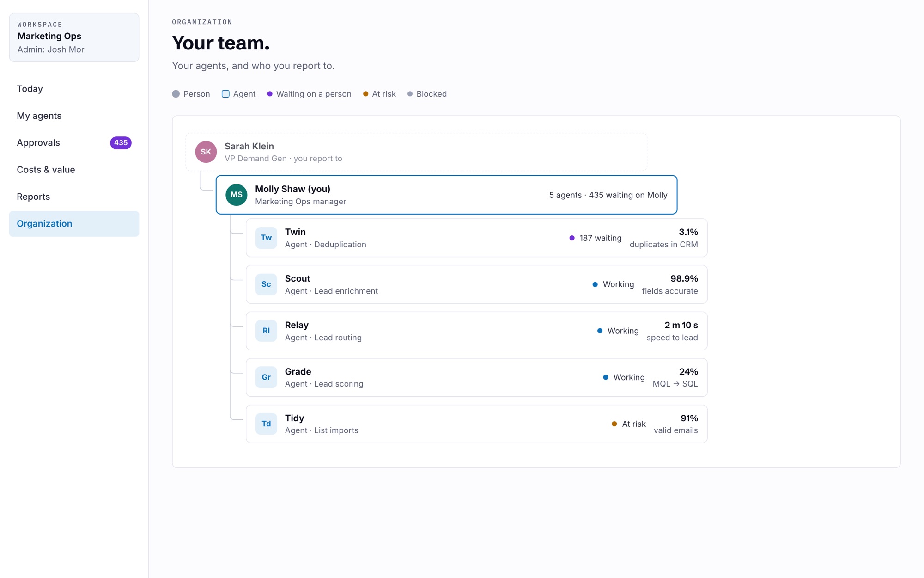Click Relay's 'Working' status

[x=618, y=331]
